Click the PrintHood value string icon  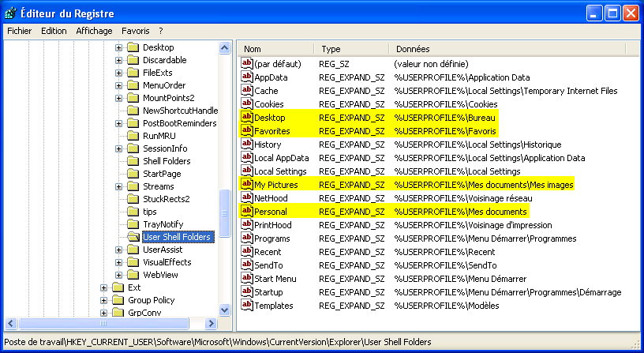[x=246, y=224]
